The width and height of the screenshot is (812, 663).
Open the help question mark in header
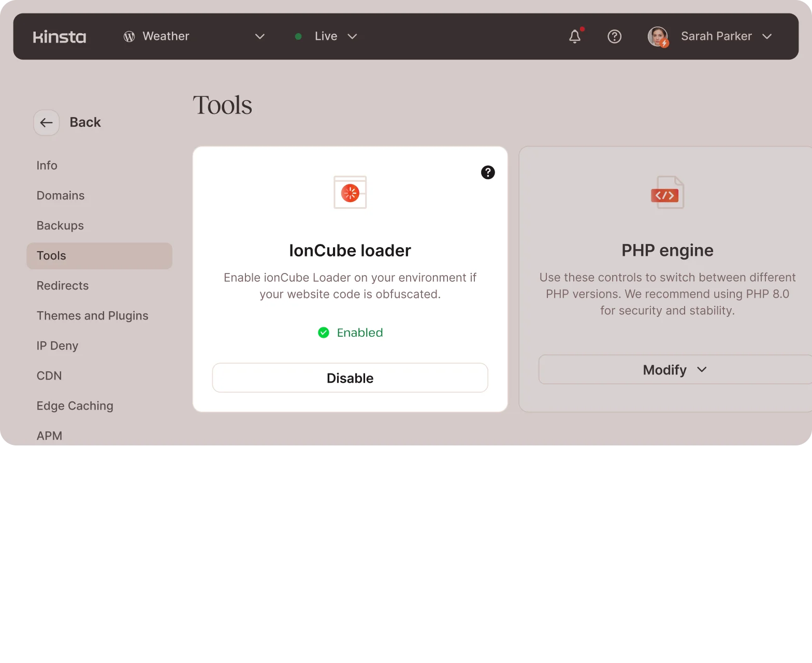coord(614,36)
